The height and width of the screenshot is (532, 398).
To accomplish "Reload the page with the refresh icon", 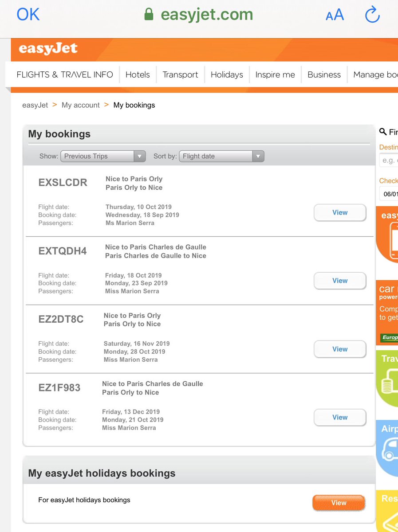I will [372, 14].
